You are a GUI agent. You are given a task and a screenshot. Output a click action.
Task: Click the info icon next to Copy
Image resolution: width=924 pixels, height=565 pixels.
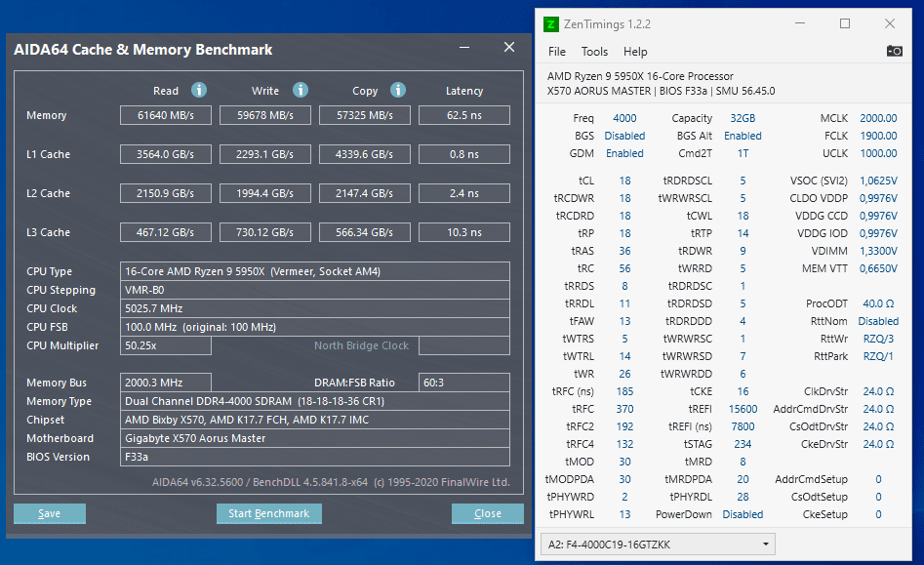pos(398,90)
